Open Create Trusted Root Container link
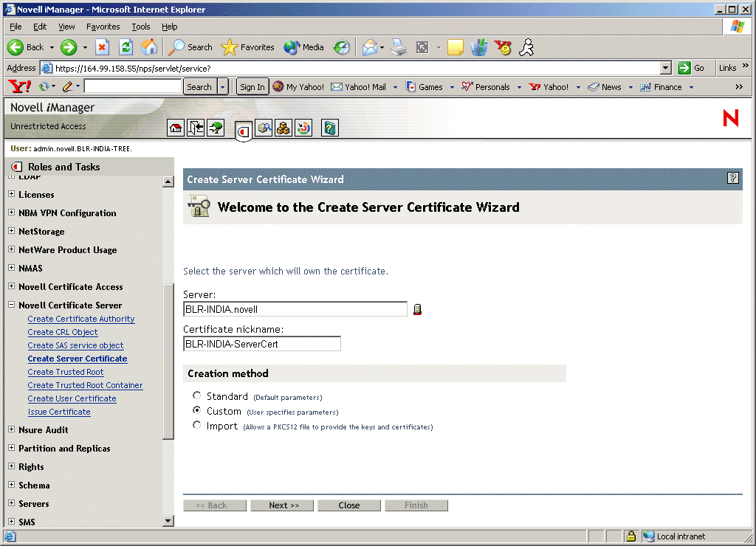 [86, 385]
